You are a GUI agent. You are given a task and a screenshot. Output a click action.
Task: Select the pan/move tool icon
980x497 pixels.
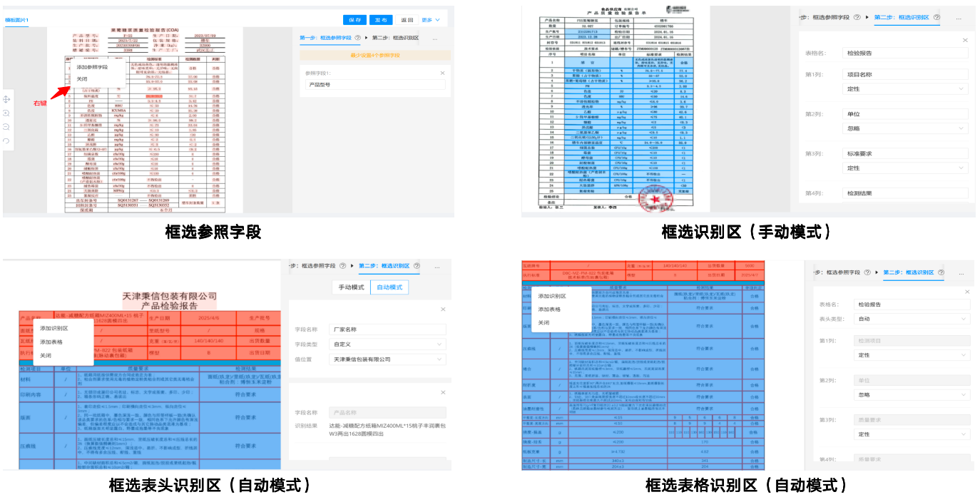(6, 99)
